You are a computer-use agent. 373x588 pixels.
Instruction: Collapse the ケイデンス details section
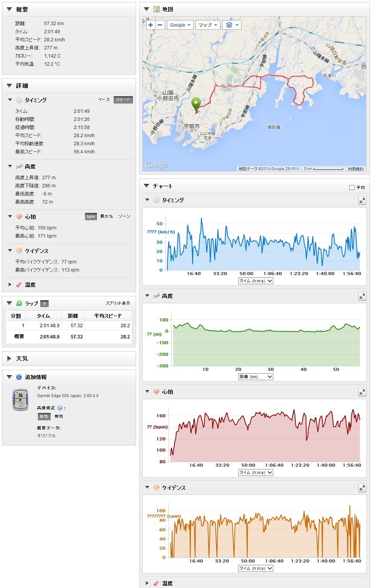coord(10,251)
